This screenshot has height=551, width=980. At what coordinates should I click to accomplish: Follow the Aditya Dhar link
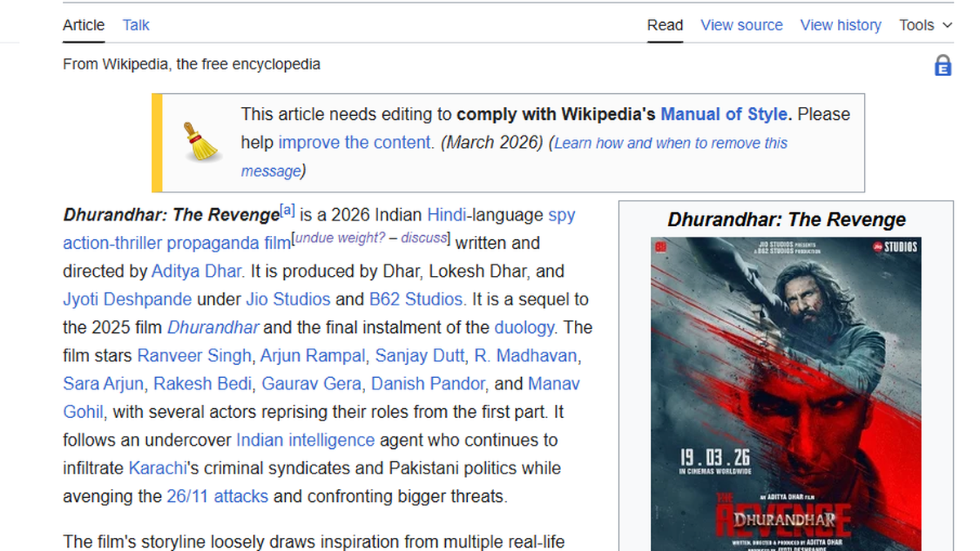[196, 271]
